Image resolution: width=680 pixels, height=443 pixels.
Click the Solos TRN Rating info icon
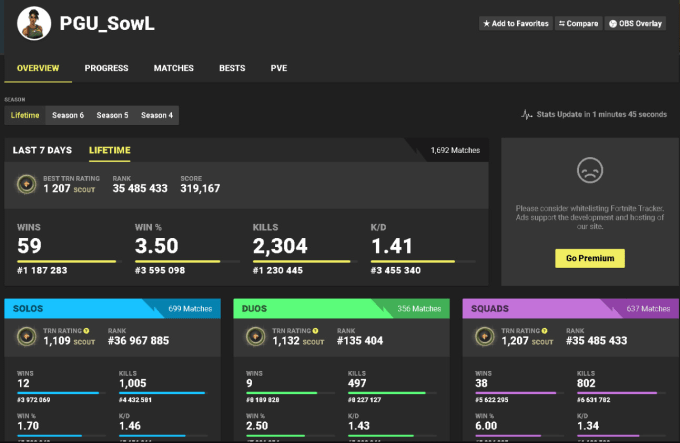pyautogui.click(x=86, y=331)
